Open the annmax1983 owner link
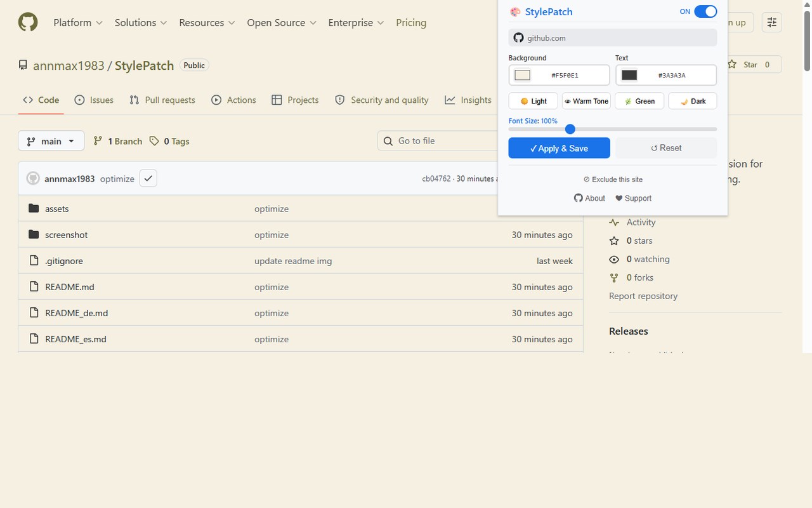This screenshot has width=812, height=508. pos(69,65)
